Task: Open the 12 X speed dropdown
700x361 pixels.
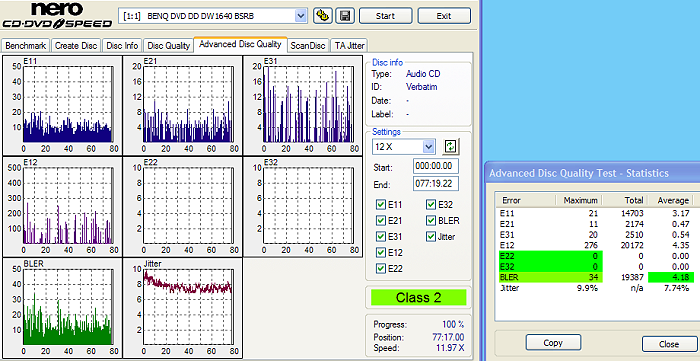Action: pos(429,146)
